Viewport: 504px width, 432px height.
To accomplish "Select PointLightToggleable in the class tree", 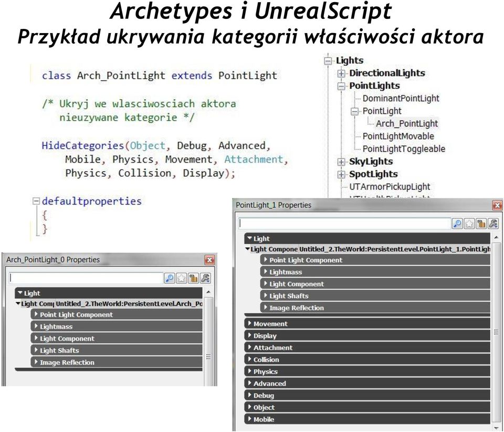I will tap(404, 149).
